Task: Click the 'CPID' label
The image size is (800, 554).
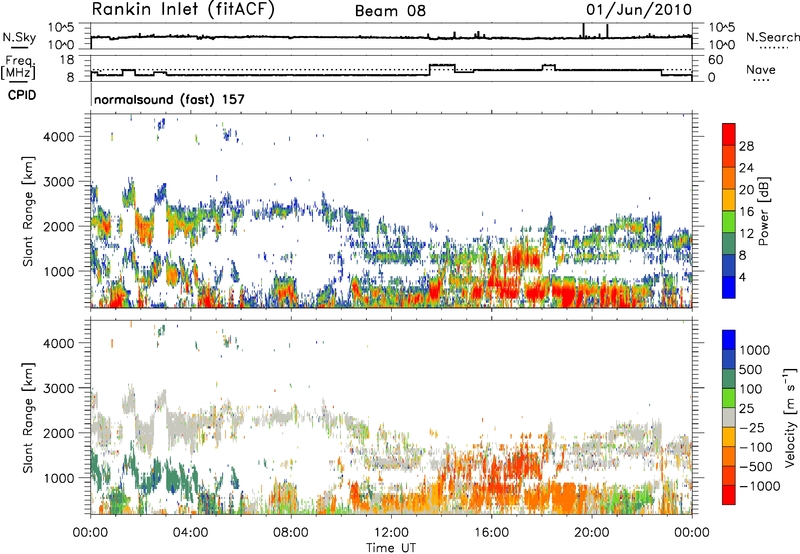Action: (x=22, y=95)
